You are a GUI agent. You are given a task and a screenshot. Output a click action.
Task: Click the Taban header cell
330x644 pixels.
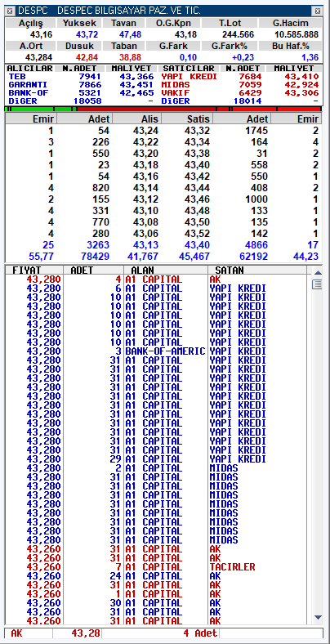[x=123, y=46]
